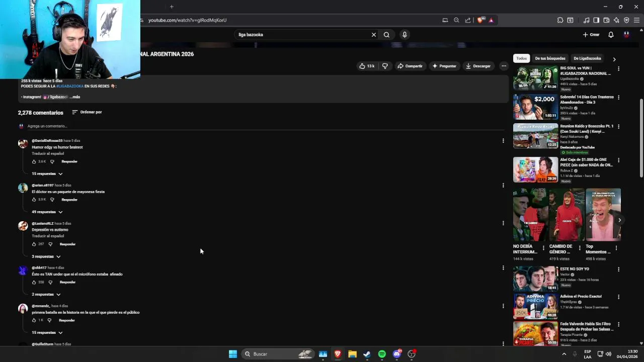Viewport: 644px width, 362px height.
Task: Expand the 49 respuestas
Action: tap(47, 212)
